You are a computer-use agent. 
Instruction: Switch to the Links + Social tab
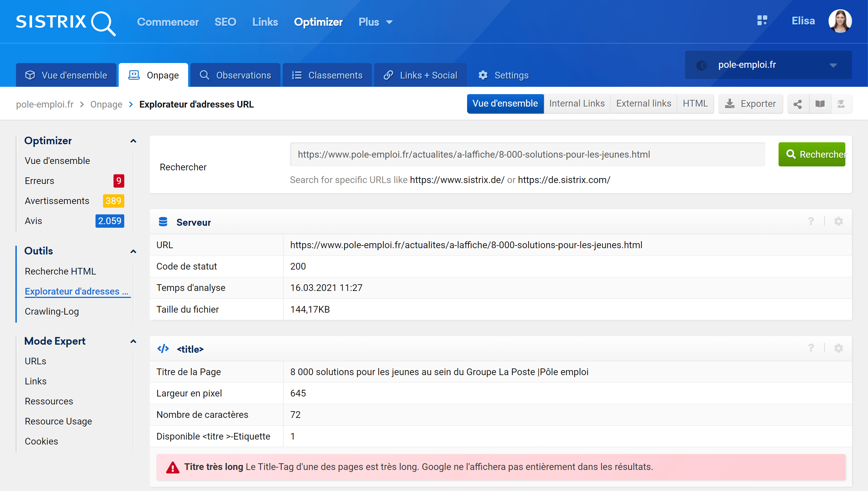[420, 75]
